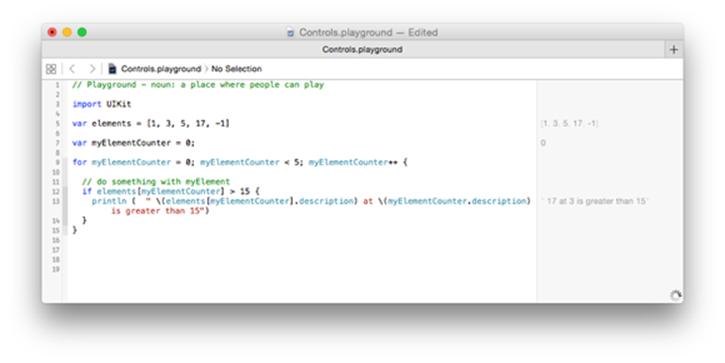Open the related items grid menu
Image resolution: width=725 pixels, height=363 pixels.
[51, 69]
